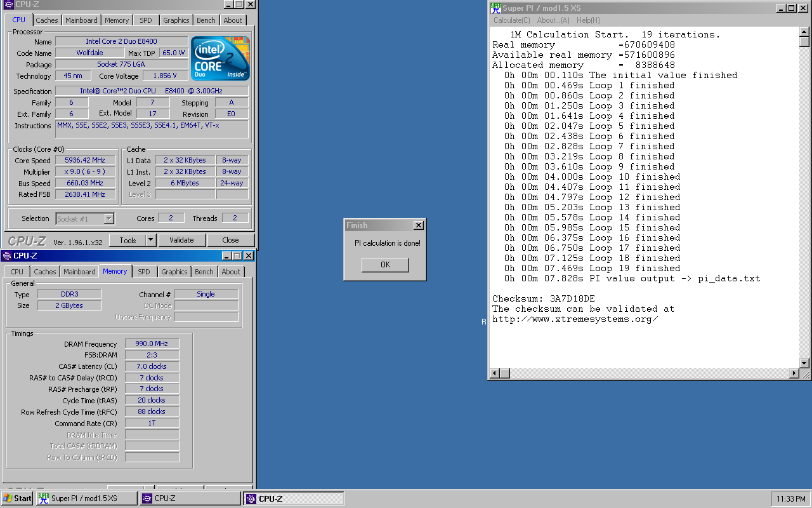Click the memory Type value DDR3
This screenshot has height=508, width=812.
click(x=69, y=295)
